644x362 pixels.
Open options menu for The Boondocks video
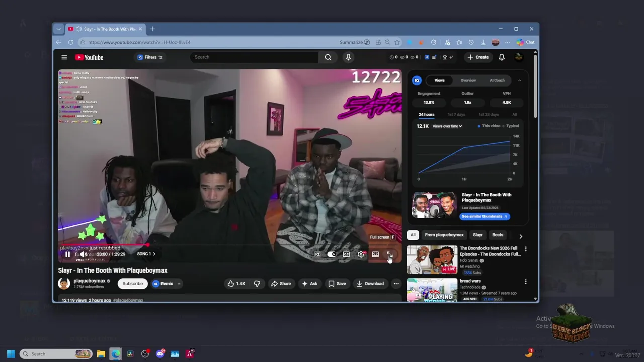tap(526, 249)
